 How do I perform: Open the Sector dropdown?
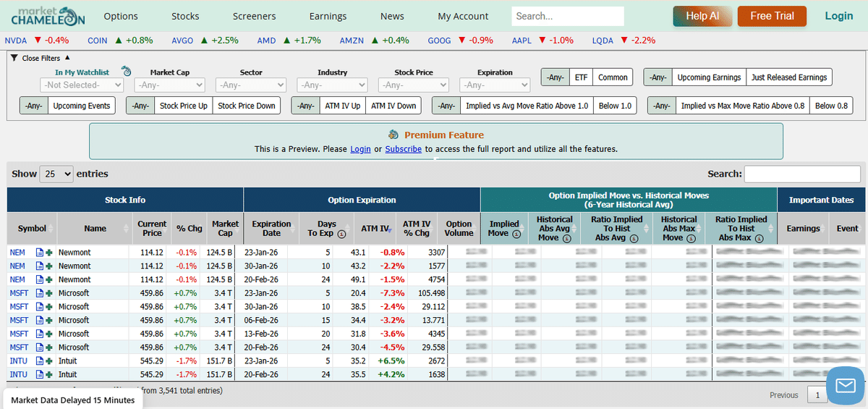251,85
